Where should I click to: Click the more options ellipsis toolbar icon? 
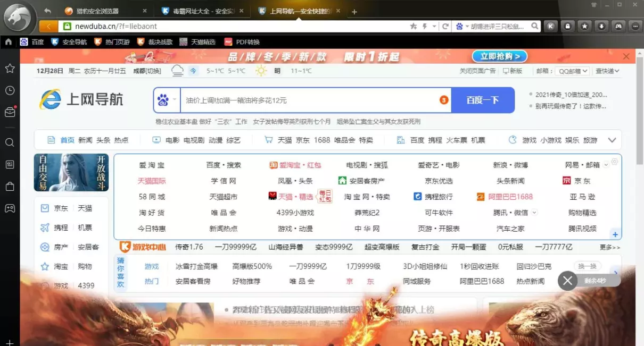point(635,26)
